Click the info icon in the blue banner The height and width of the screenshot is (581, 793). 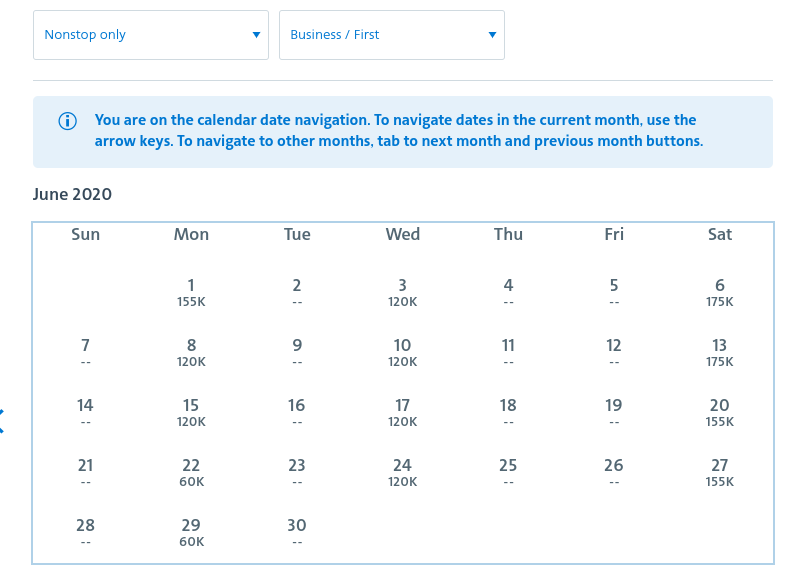[68, 121]
